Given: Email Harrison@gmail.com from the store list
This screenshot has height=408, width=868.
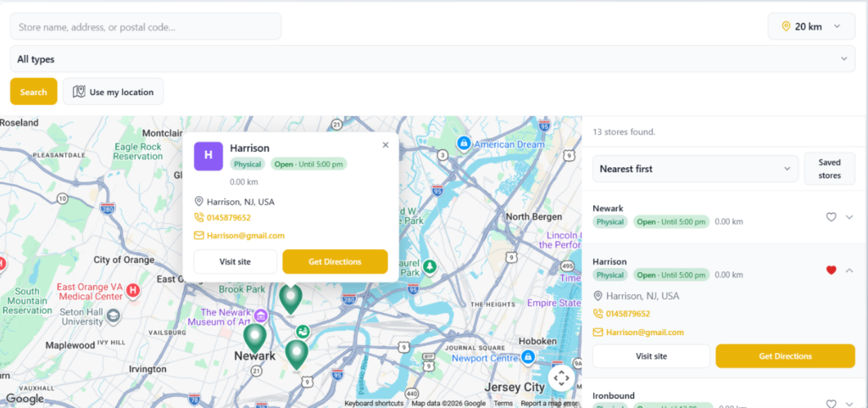Looking at the screenshot, I should coord(645,333).
